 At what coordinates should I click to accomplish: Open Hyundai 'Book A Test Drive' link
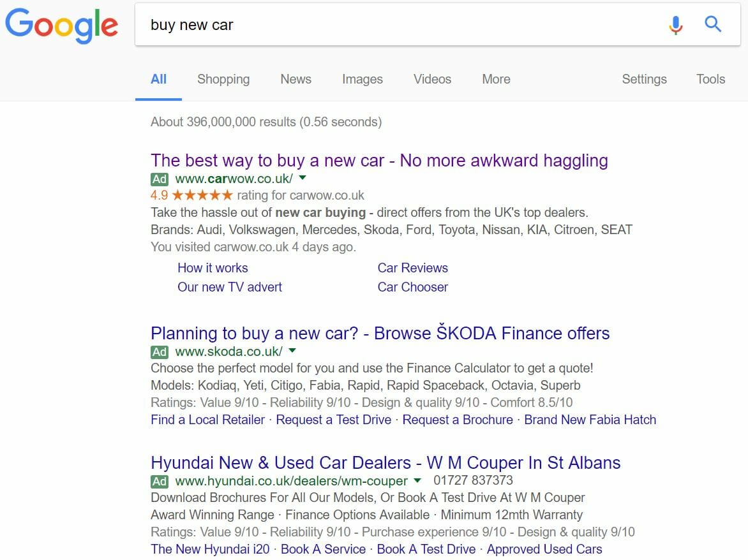click(x=426, y=550)
